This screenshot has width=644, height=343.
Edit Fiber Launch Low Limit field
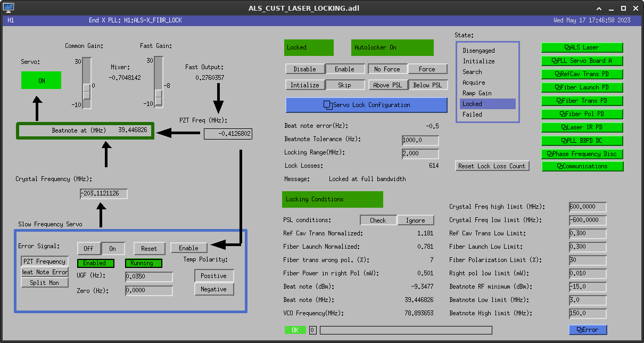pos(588,247)
